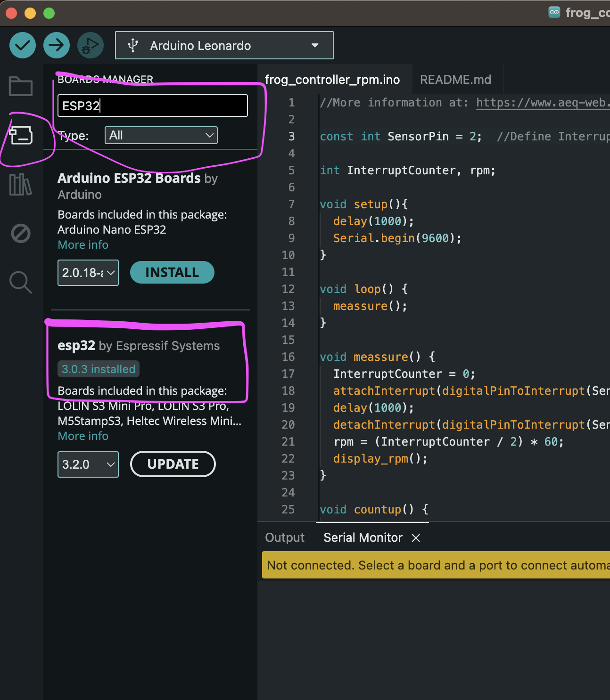Click UPDATE for esp32 by Espressif
Image resolution: width=610 pixels, height=700 pixels.
[x=173, y=464]
